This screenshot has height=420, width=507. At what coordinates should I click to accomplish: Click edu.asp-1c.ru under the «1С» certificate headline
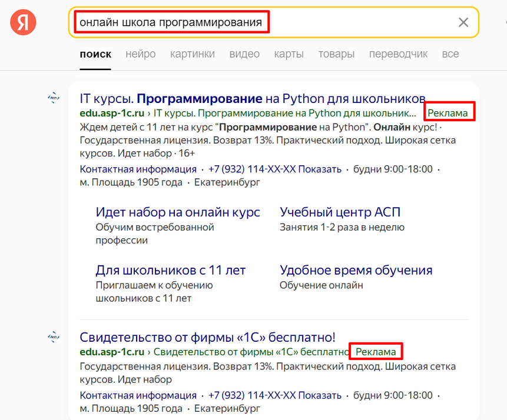point(112,352)
